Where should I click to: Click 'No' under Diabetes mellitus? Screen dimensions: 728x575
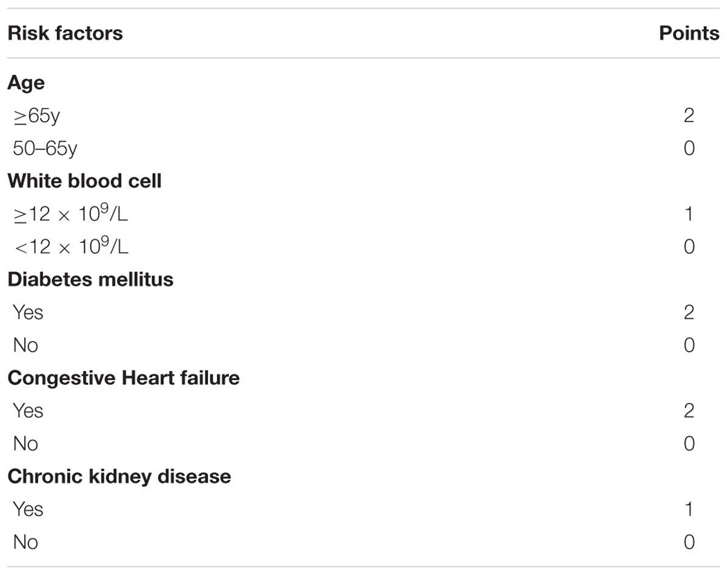click(x=25, y=345)
